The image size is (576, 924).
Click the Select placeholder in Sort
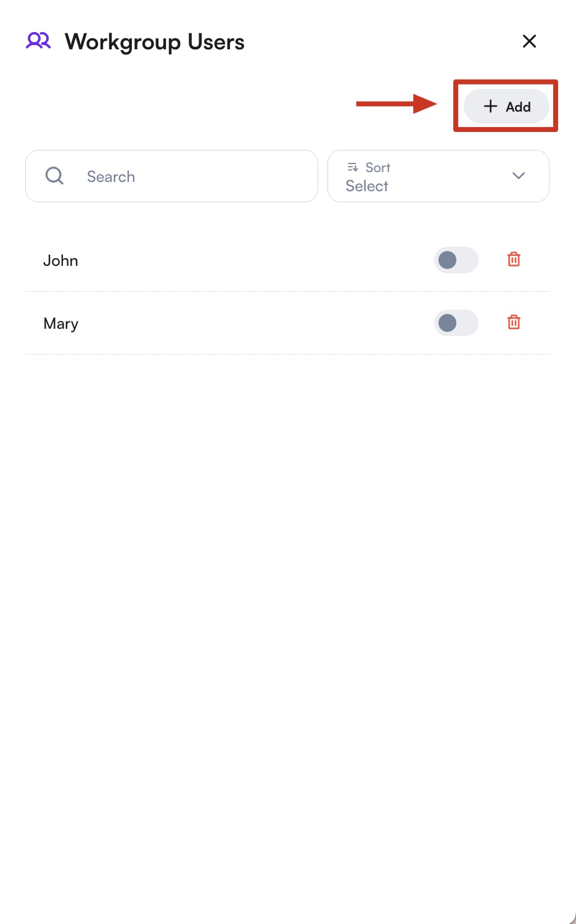(x=367, y=186)
